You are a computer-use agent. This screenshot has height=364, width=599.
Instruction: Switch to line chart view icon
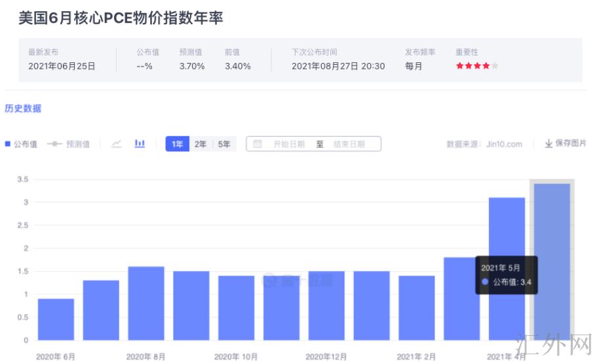click(117, 144)
